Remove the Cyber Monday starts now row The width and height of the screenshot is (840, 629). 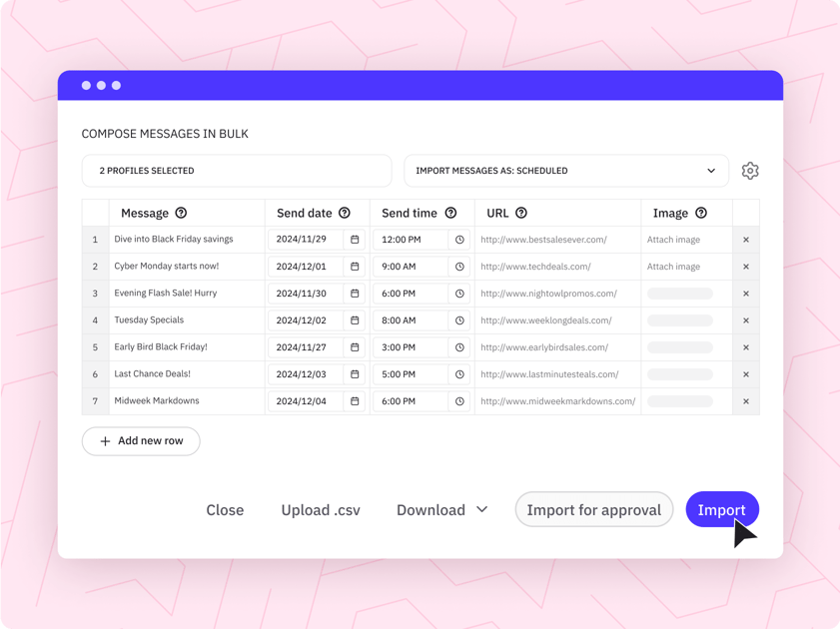746,267
